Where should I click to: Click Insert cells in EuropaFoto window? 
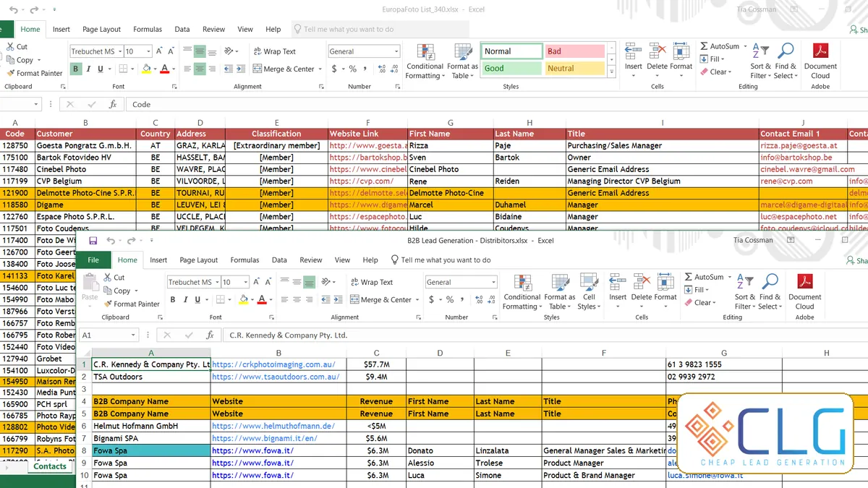634,58
